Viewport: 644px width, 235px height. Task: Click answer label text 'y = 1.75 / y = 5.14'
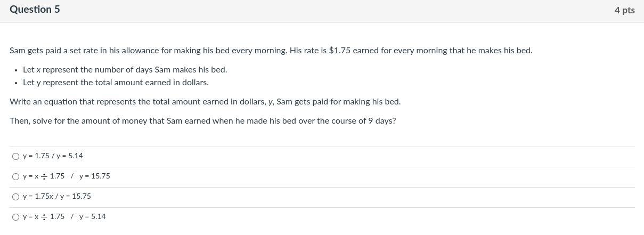click(53, 156)
